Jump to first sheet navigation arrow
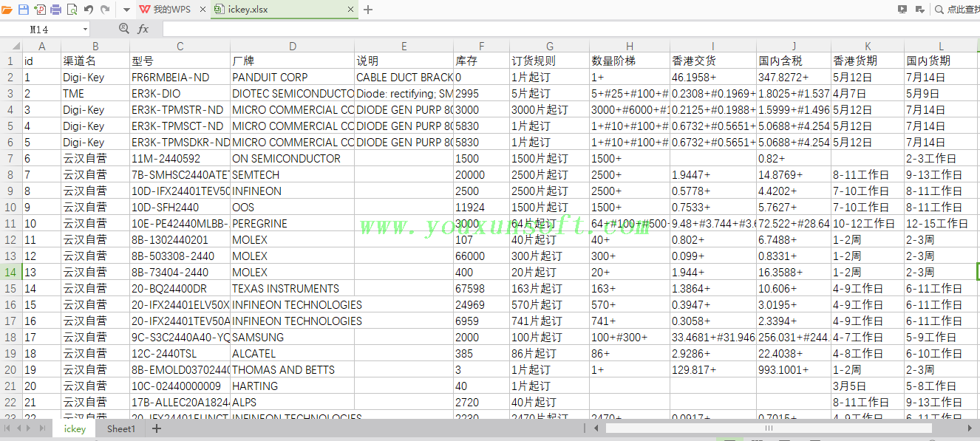 tap(7, 428)
